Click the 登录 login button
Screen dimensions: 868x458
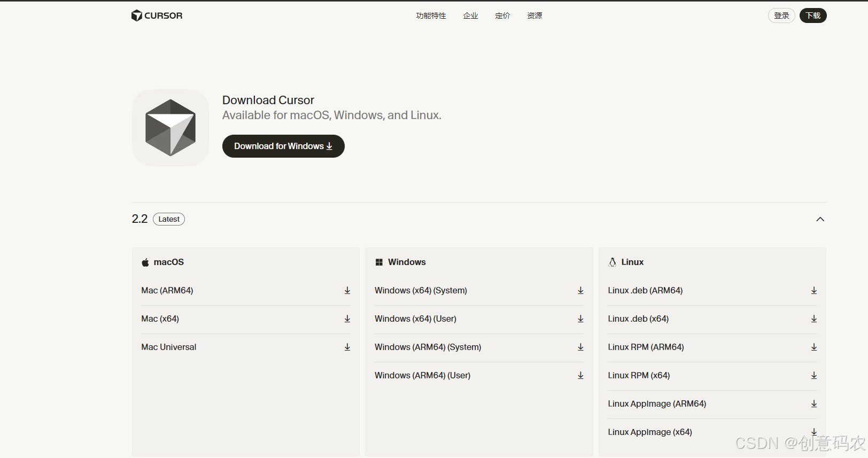pos(781,15)
